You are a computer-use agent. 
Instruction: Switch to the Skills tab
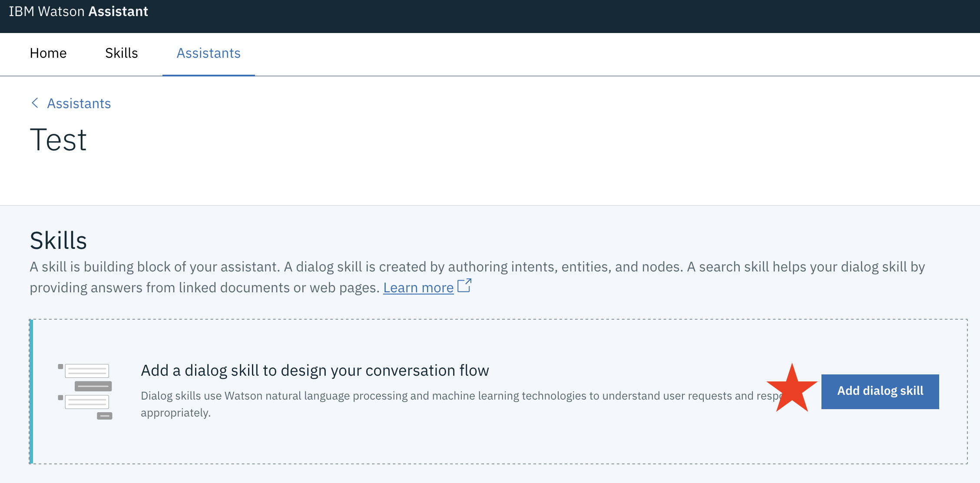tap(121, 53)
